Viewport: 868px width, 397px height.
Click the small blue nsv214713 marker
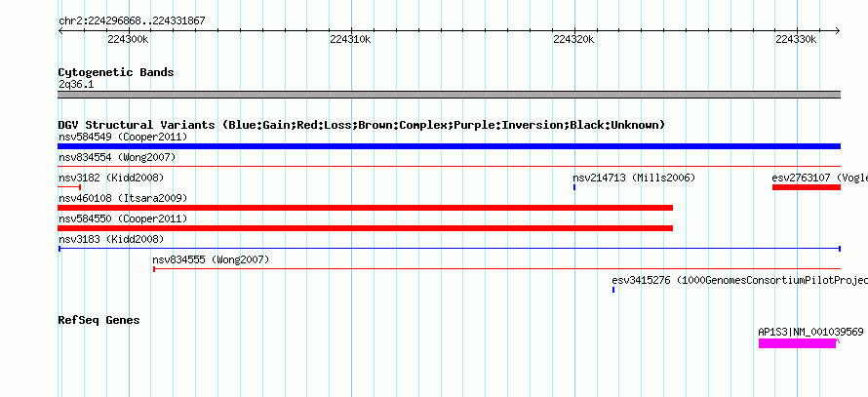[574, 187]
